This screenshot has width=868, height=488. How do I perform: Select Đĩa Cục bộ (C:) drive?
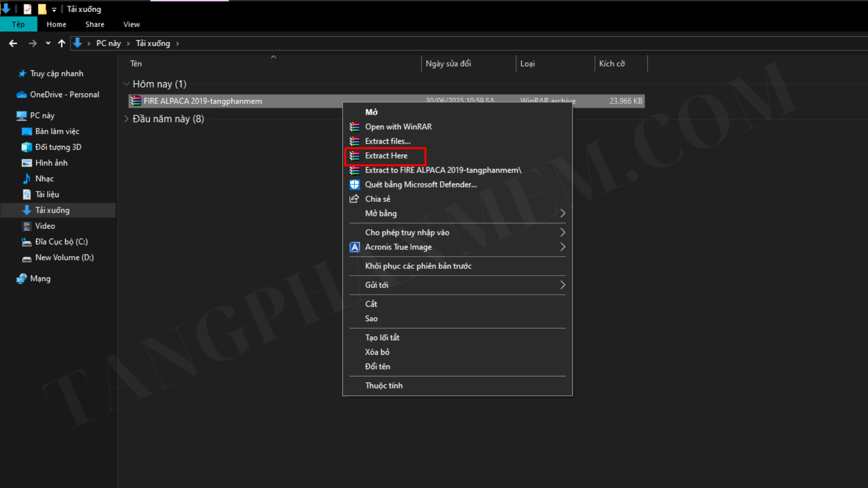61,242
